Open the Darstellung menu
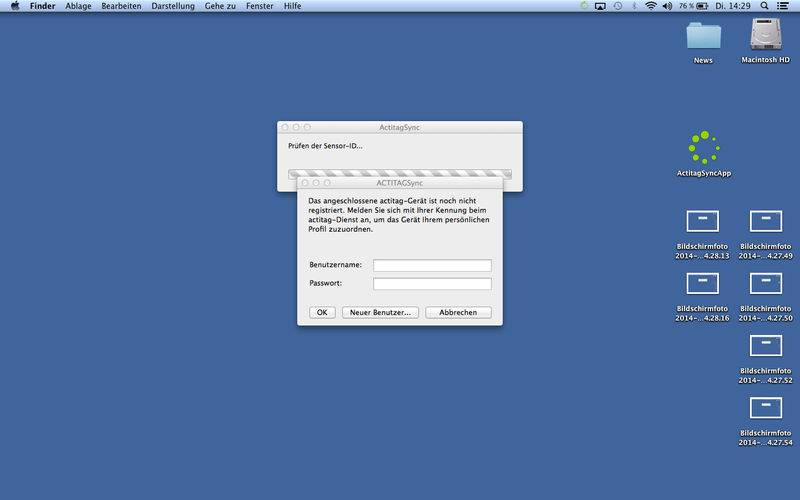 coord(173,6)
